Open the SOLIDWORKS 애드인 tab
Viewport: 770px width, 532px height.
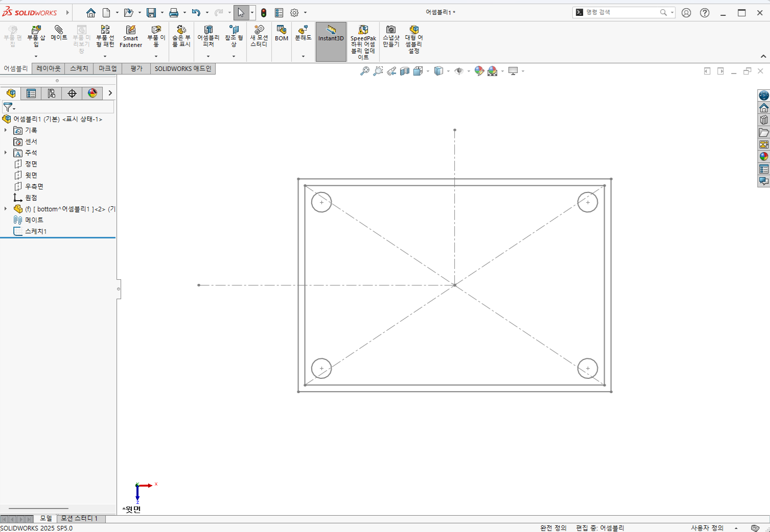(x=183, y=68)
